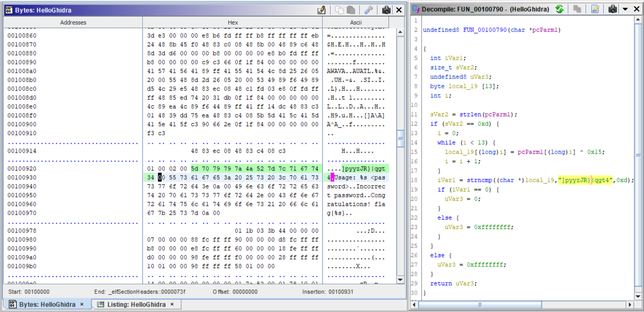Close the Listing: HelloGhidra tab x
This screenshot has width=644, height=312.
(x=172, y=304)
